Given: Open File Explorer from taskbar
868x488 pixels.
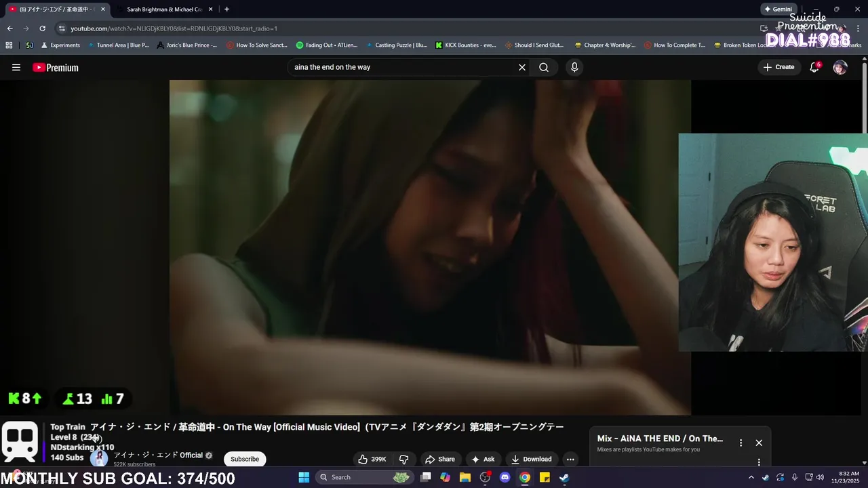Looking at the screenshot, I should click(465, 477).
